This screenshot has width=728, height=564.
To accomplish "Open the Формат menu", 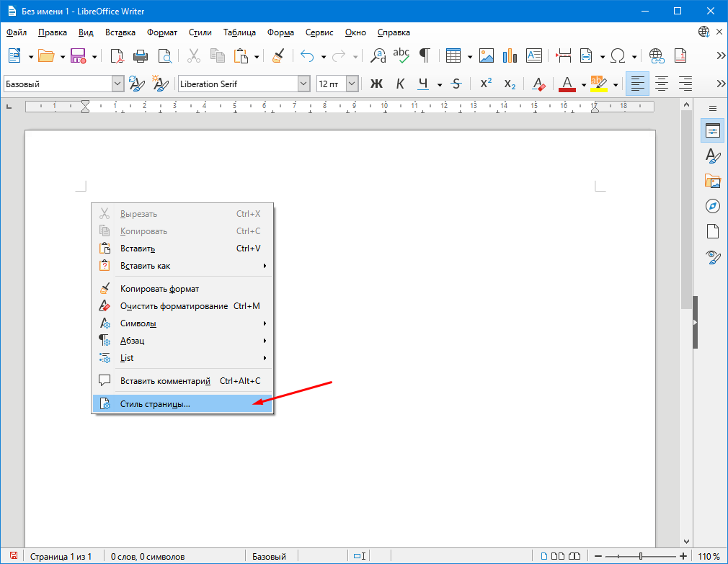I will (x=162, y=32).
